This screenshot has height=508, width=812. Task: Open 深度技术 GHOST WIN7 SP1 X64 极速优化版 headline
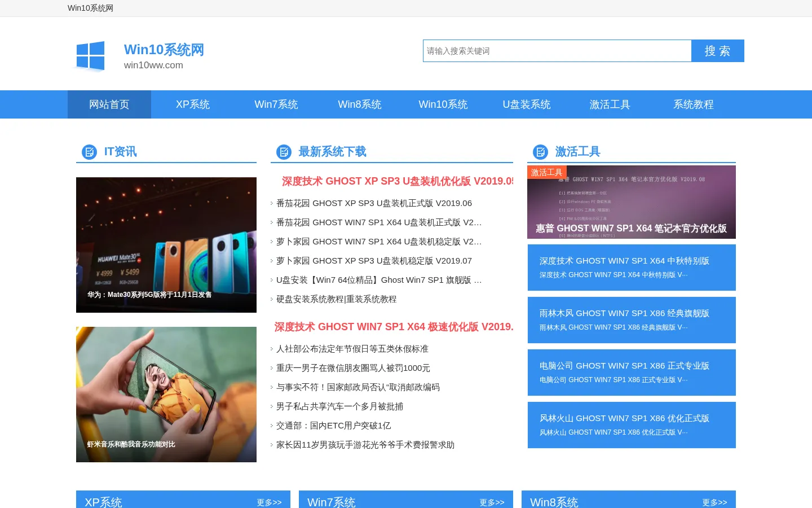click(394, 327)
